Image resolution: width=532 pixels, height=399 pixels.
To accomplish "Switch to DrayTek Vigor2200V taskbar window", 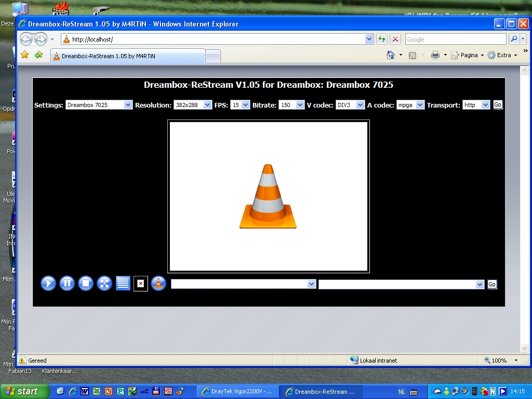I will coord(238,392).
